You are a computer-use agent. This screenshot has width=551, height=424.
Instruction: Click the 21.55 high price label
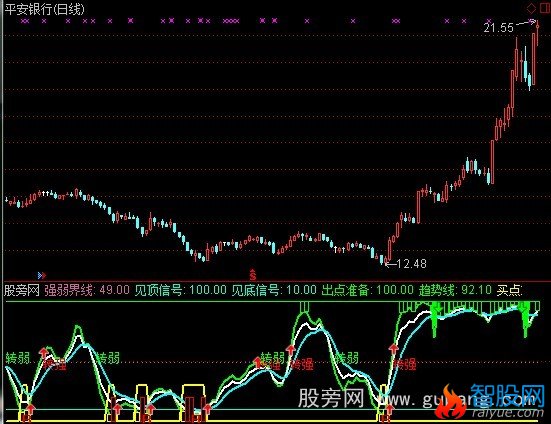(x=498, y=28)
